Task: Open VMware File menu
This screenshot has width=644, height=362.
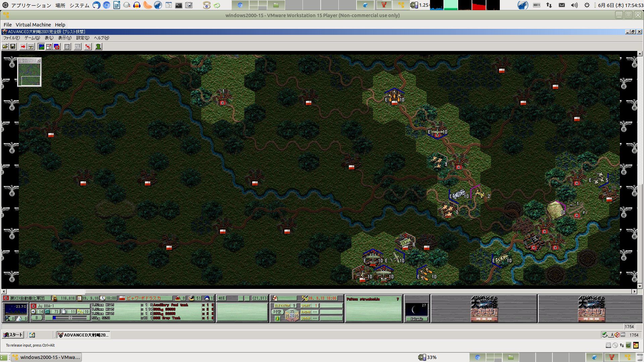Action: click(7, 25)
